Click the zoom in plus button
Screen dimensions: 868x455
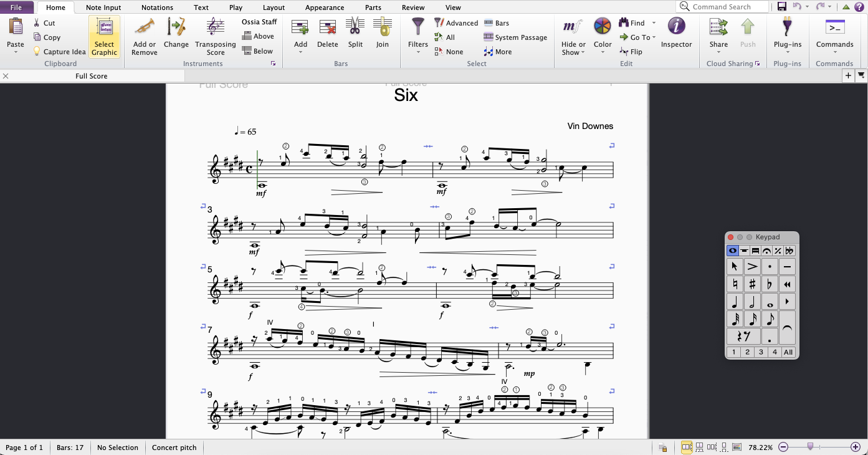(x=856, y=447)
